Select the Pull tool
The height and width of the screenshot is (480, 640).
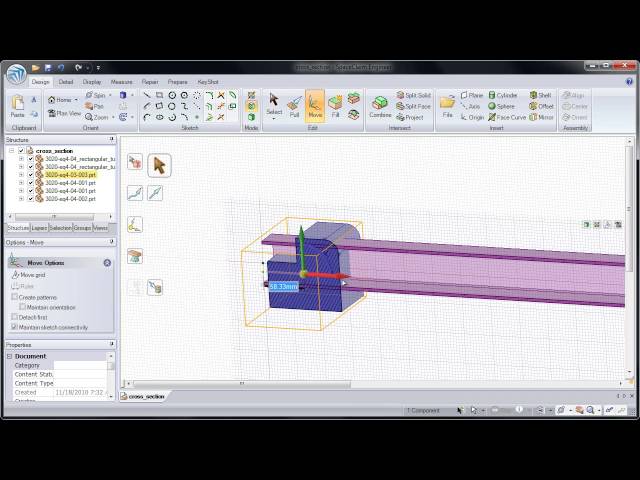pos(294,107)
